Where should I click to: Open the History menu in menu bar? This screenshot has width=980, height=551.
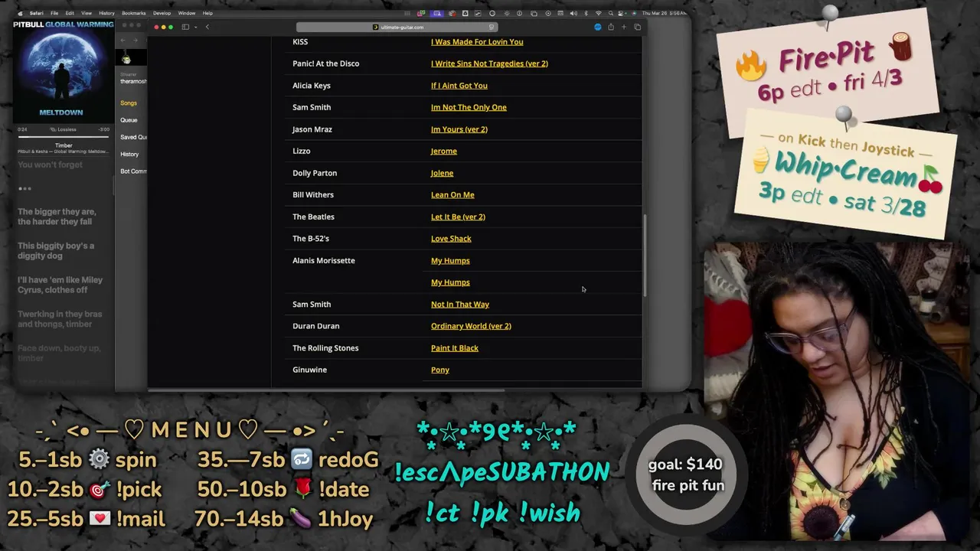pos(106,13)
